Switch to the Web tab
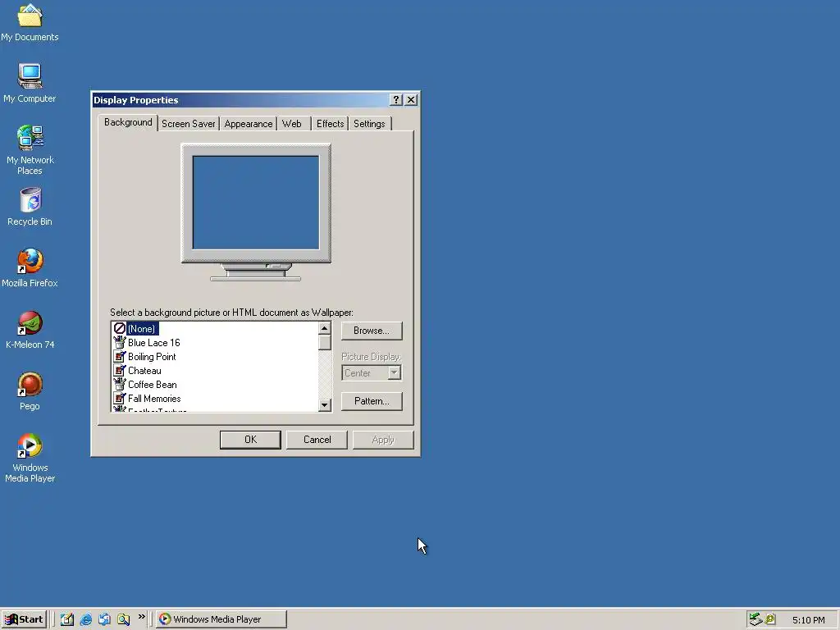 pos(292,124)
